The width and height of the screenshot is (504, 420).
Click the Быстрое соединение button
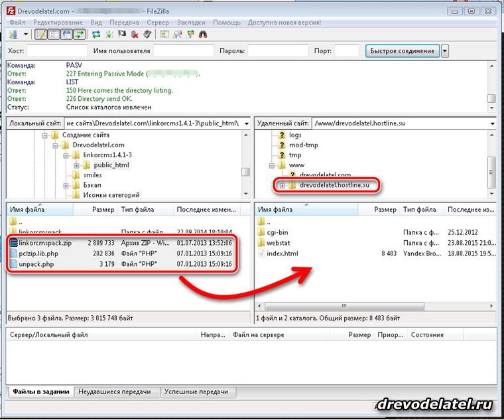coord(402,51)
